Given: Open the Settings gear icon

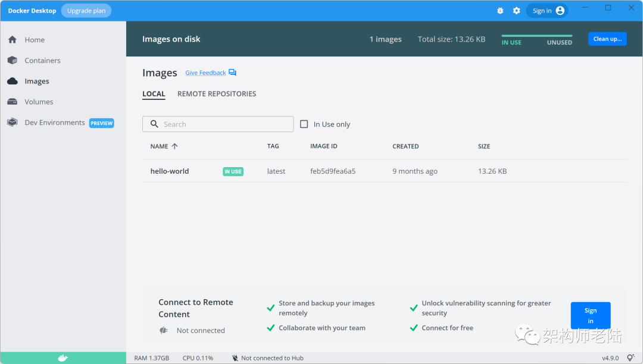Looking at the screenshot, I should coord(516,11).
